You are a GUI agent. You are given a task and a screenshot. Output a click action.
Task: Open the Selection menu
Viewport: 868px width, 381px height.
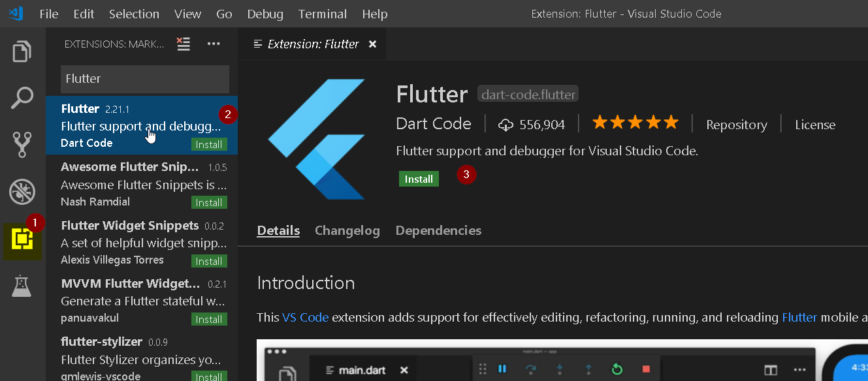[134, 14]
